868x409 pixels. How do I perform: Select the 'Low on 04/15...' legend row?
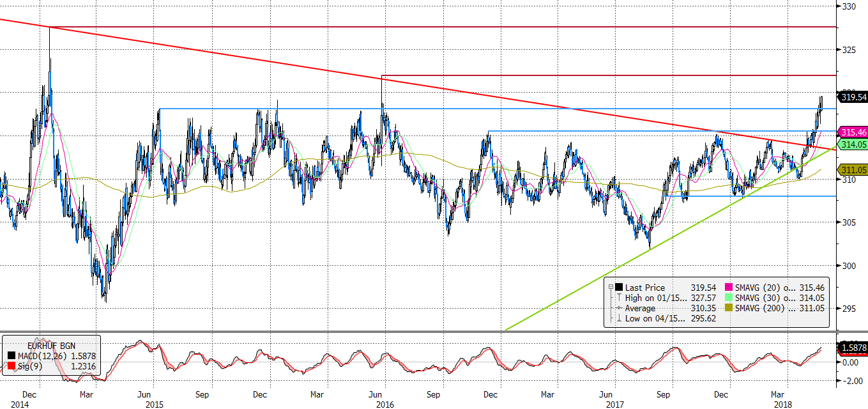(x=655, y=318)
